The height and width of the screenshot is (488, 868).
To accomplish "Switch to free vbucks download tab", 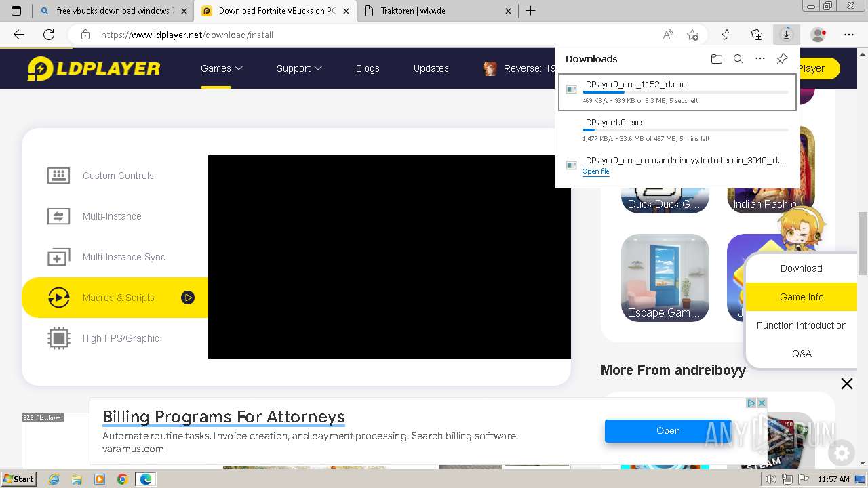I will click(112, 11).
